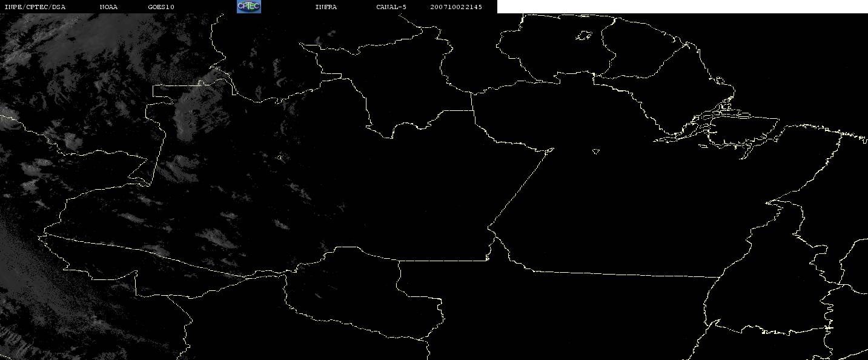Click the 200710022145 timestamp
The width and height of the screenshot is (868, 360).
point(457,7)
